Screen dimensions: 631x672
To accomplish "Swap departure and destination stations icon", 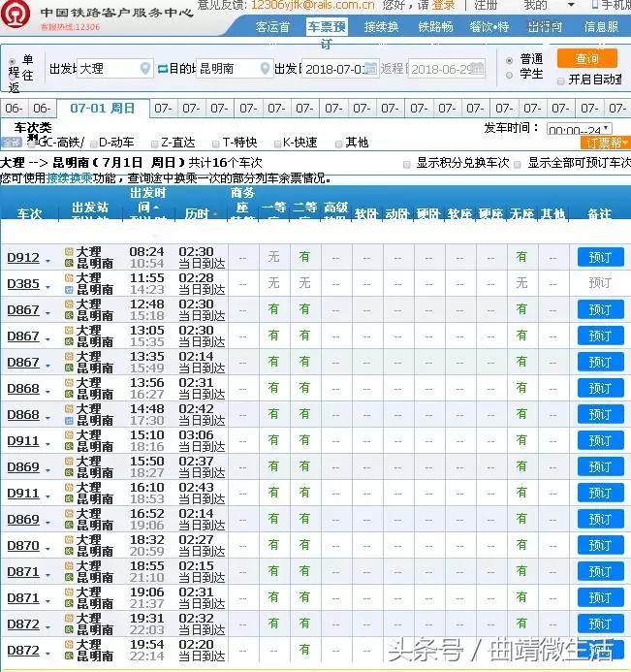I will pyautogui.click(x=163, y=69).
